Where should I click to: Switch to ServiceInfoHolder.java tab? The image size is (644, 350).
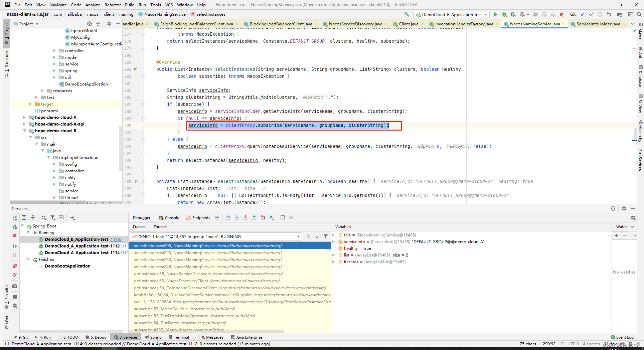point(598,24)
